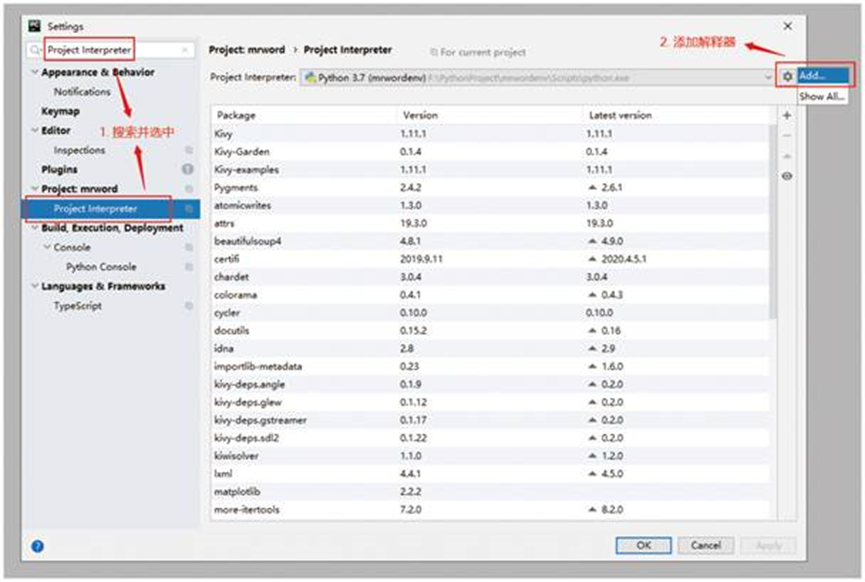
Task: Select the kivy-deps.gstreamer package row
Action: [x=490, y=420]
